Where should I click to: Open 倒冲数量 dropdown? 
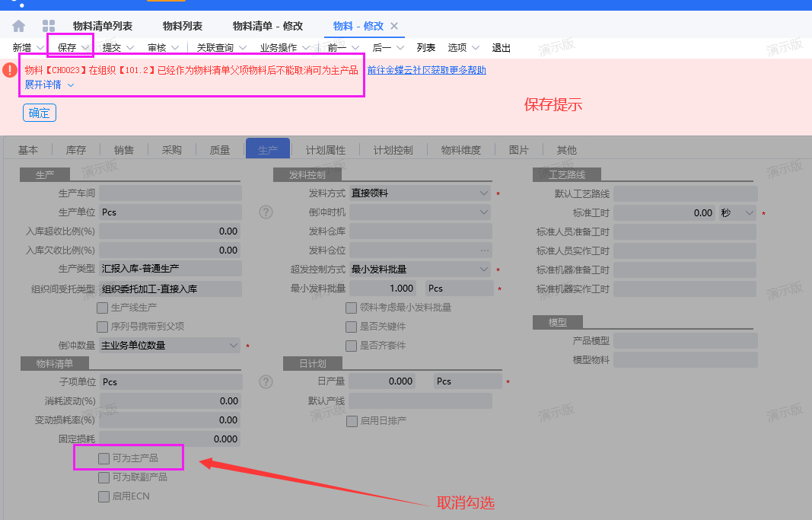[170, 346]
